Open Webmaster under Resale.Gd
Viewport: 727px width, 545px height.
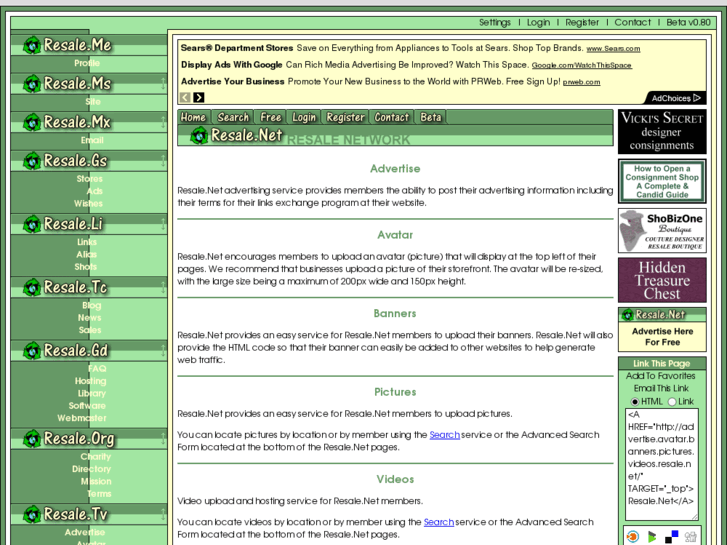[82, 418]
